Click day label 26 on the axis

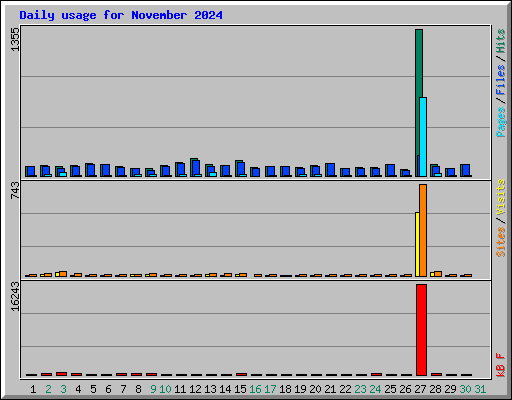click(405, 389)
